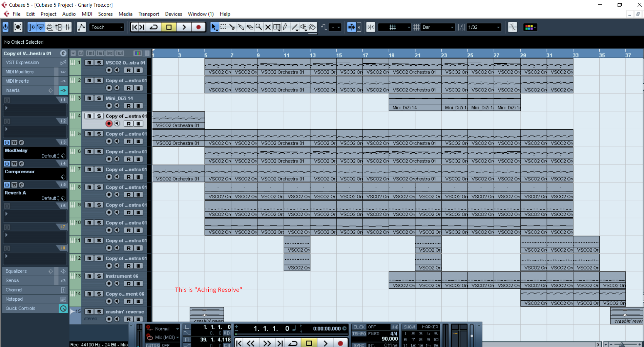The height and width of the screenshot is (347, 644).
Task: Open the Touch automation mode dropdown
Action: tap(107, 27)
